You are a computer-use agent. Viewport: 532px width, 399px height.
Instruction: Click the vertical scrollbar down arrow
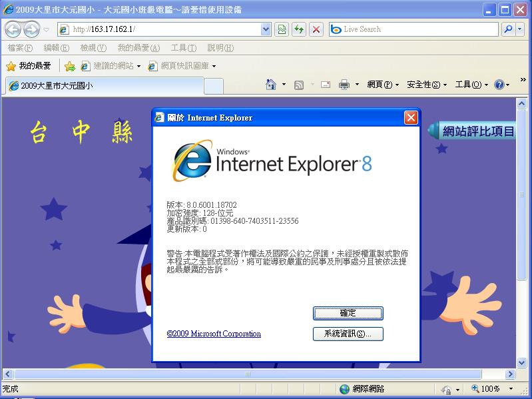click(x=521, y=362)
